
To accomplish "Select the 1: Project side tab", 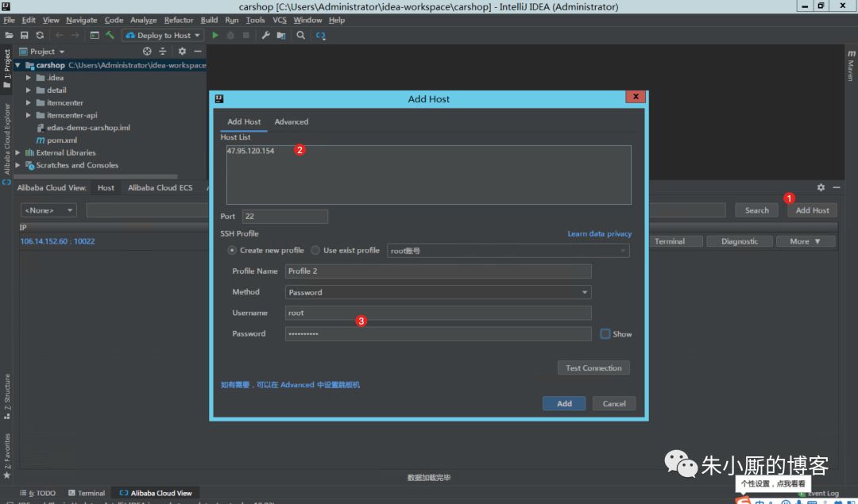I will (x=6, y=67).
